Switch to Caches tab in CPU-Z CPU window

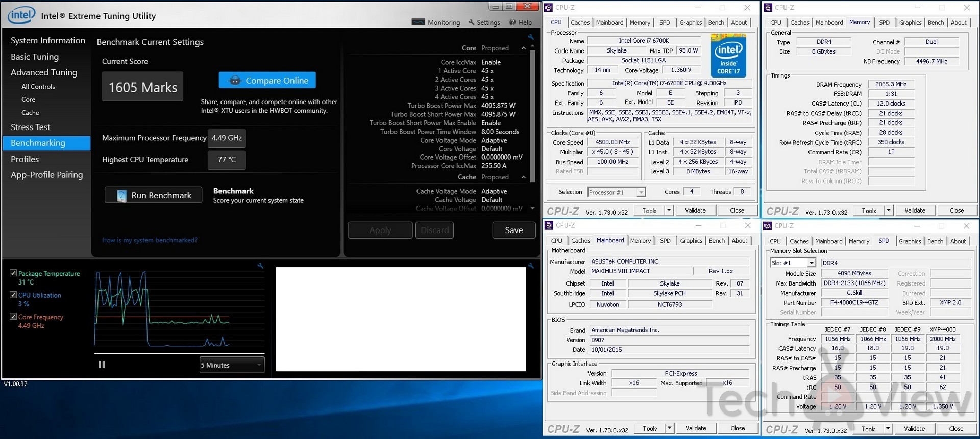click(580, 22)
